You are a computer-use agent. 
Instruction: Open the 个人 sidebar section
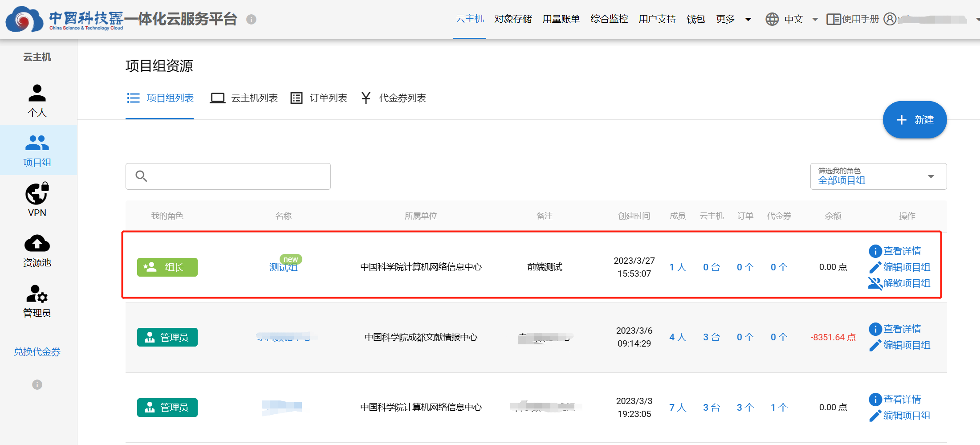pos(37,100)
